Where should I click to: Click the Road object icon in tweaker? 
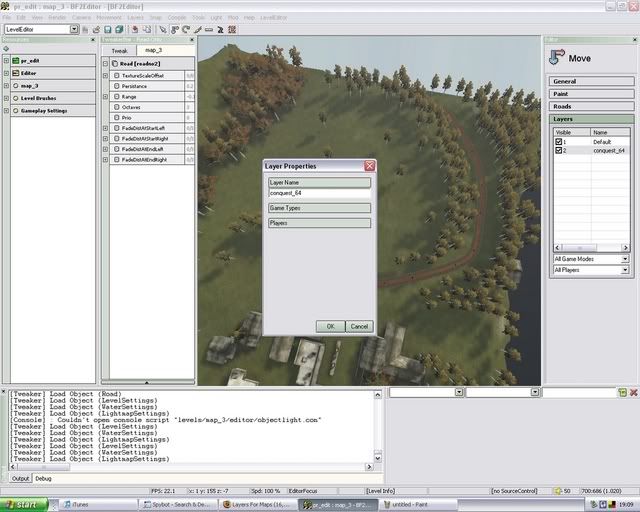113,63
